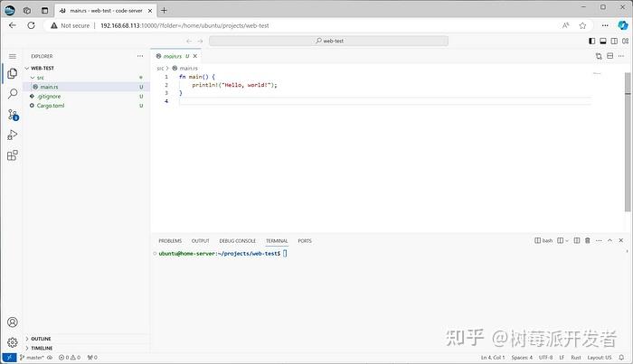
Task: Click src in the breadcrumb
Action: click(160, 68)
